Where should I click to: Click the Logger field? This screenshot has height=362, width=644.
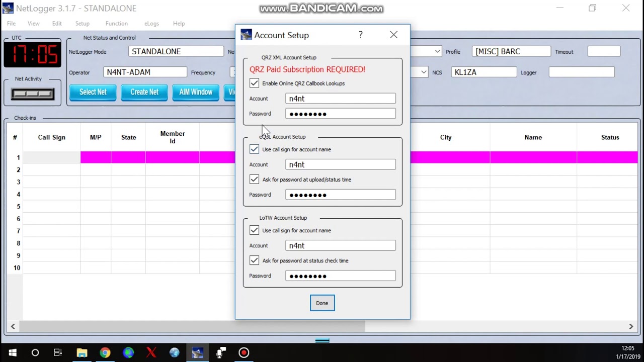click(x=582, y=72)
